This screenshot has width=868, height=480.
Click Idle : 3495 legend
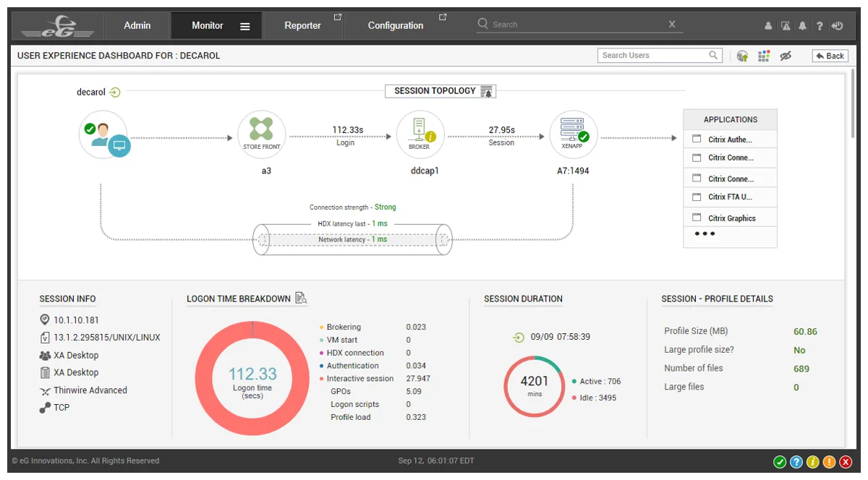594,398
